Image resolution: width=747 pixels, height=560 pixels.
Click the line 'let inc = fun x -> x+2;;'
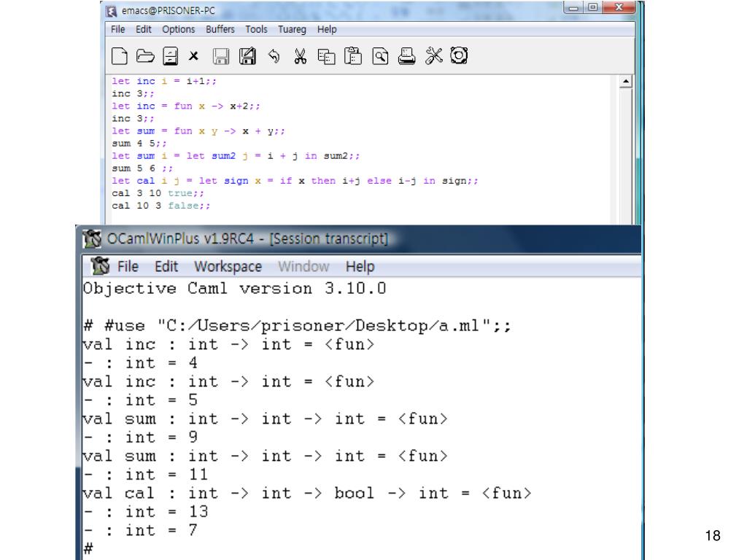point(186,106)
